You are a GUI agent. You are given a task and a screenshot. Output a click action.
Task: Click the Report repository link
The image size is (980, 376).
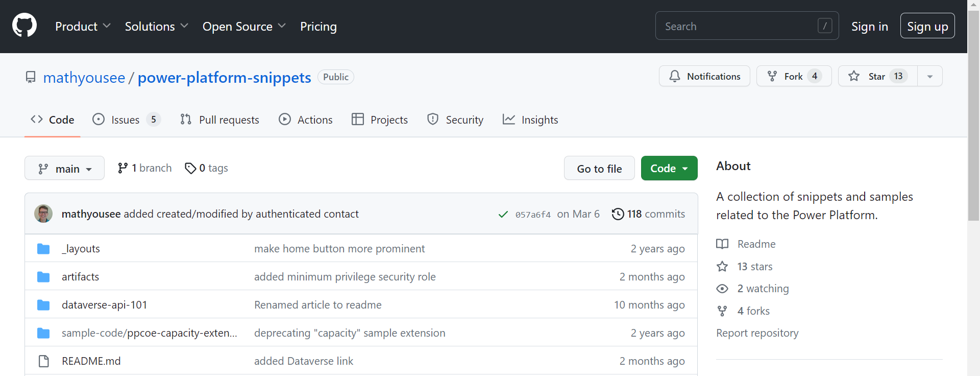(757, 333)
